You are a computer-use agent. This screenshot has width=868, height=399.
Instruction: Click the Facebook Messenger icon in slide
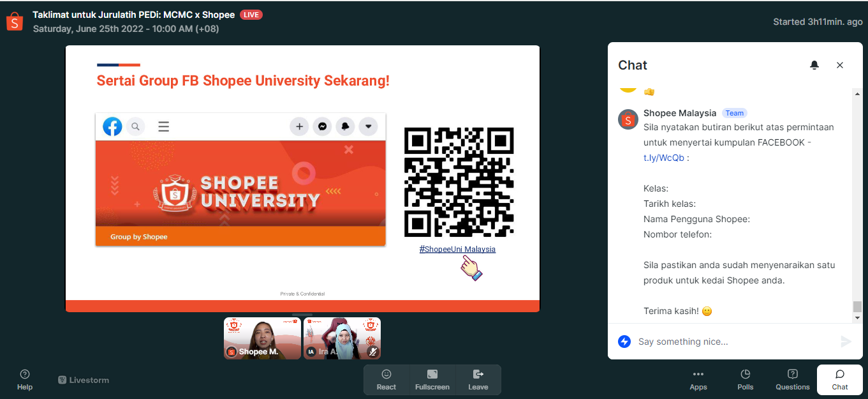point(323,126)
